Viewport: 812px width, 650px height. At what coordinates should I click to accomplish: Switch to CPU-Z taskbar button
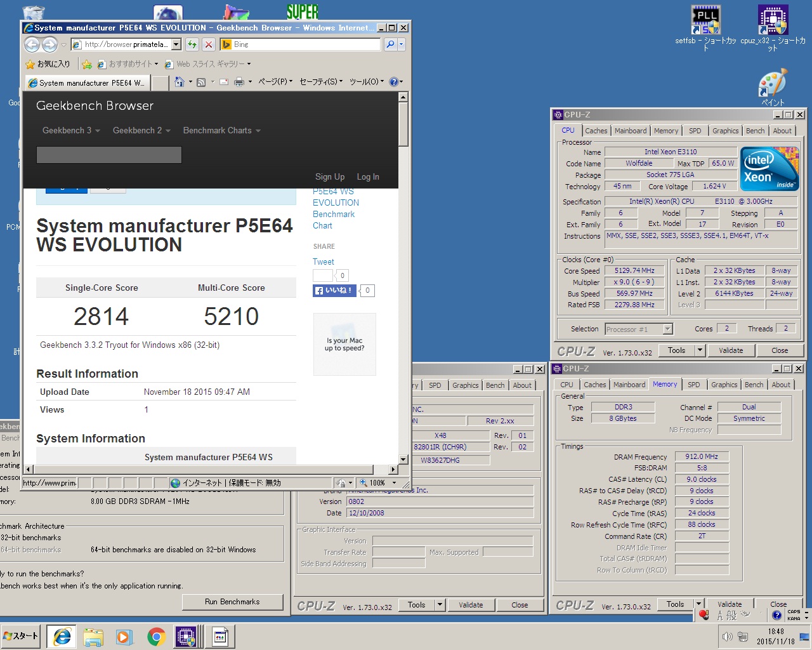[x=187, y=637]
